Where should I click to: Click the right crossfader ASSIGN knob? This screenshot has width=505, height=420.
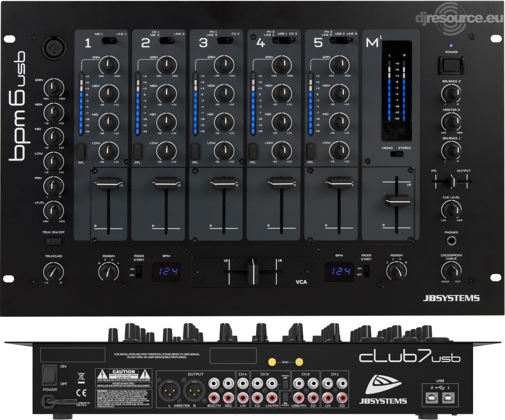click(396, 271)
